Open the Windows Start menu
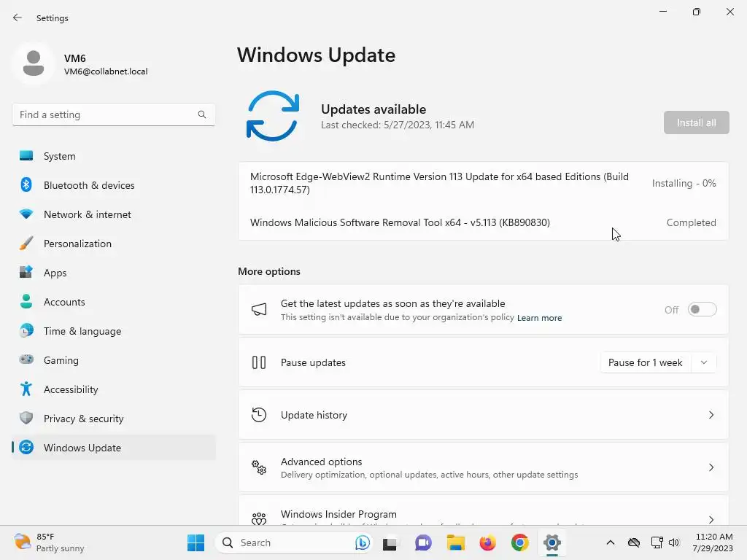Image resolution: width=747 pixels, height=560 pixels. (x=196, y=542)
